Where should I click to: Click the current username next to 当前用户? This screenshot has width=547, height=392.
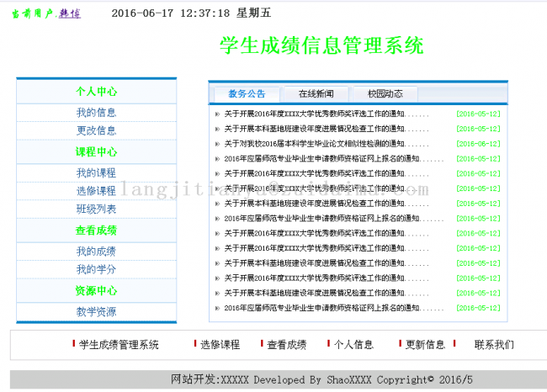(x=70, y=14)
